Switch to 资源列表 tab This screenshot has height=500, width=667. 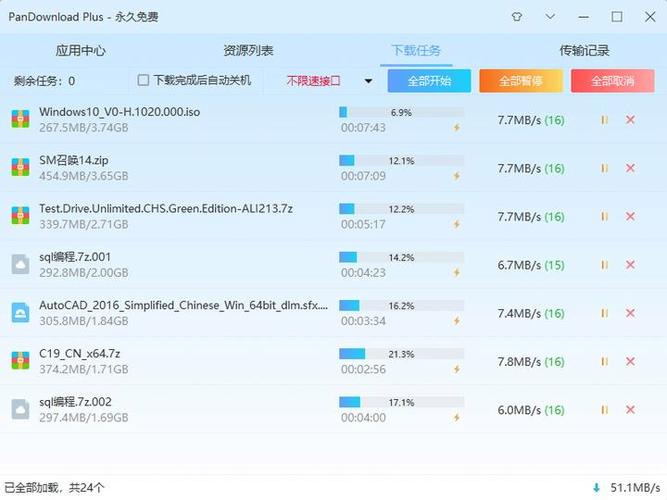(248, 51)
